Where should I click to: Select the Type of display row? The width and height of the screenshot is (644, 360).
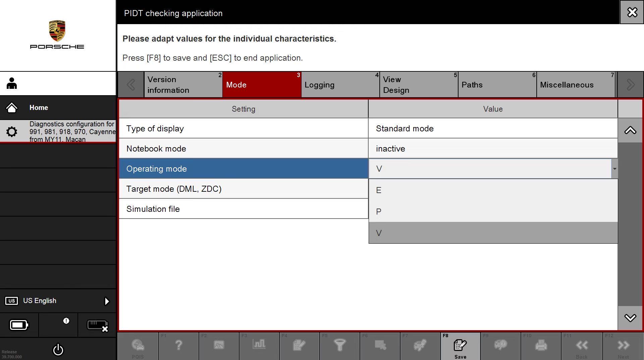(244, 128)
